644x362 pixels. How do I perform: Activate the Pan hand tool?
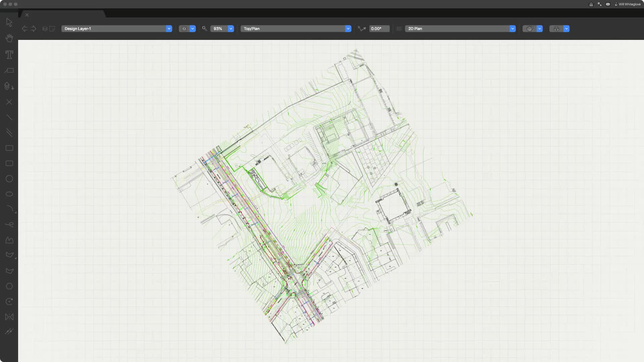tap(9, 38)
